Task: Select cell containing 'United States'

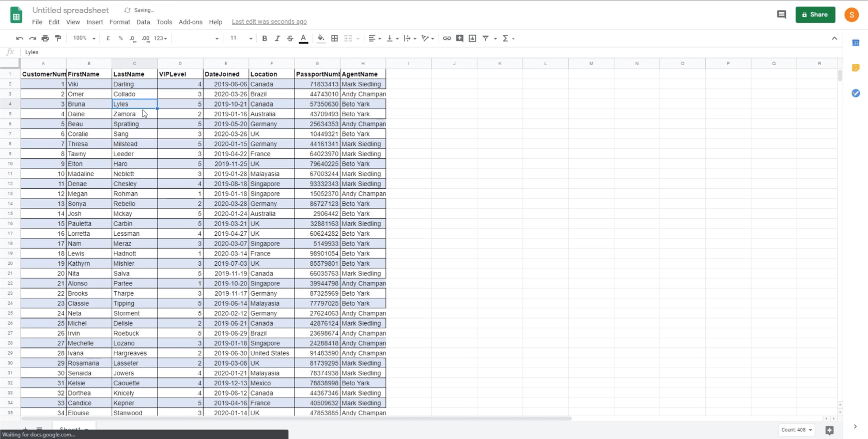Action: click(x=272, y=353)
